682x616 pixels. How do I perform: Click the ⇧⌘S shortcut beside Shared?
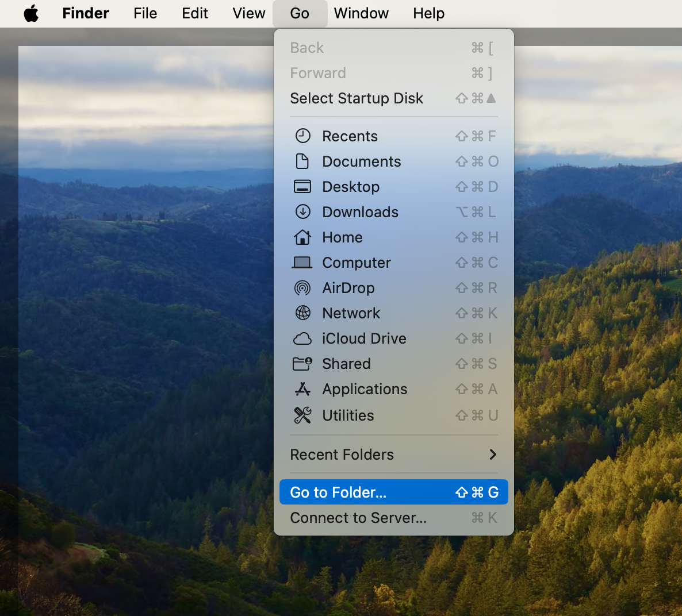pos(476,363)
